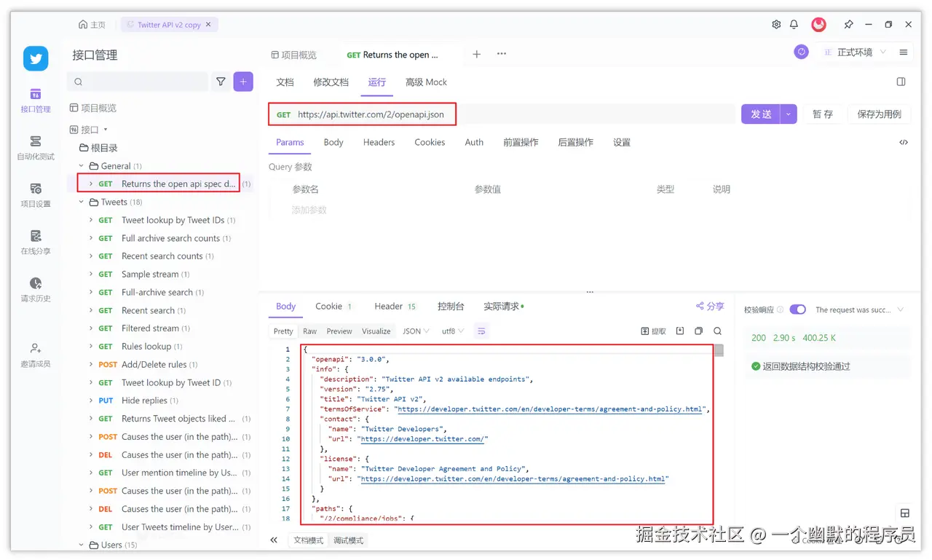Download the response body
Viewport: 932px width, 560px height.
click(680, 331)
